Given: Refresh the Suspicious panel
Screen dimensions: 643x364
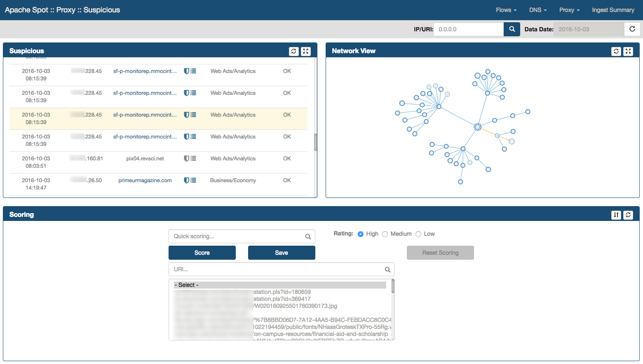Looking at the screenshot, I should (x=293, y=51).
